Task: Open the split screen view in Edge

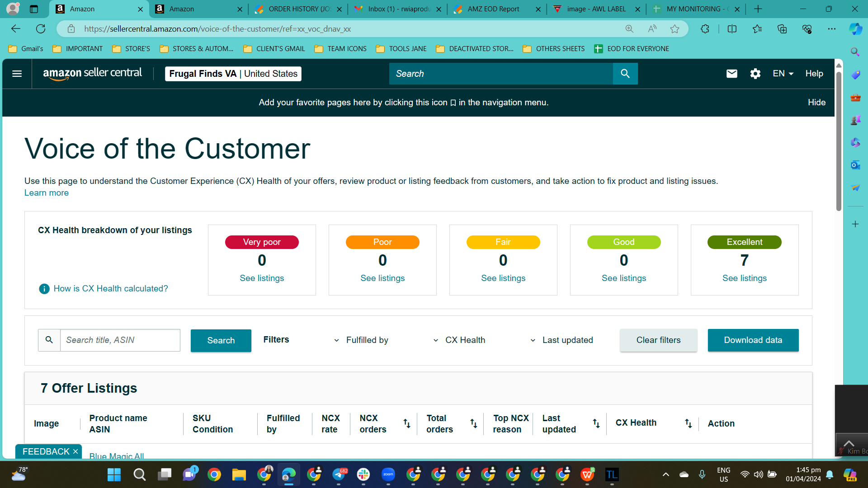Action: (x=732, y=29)
